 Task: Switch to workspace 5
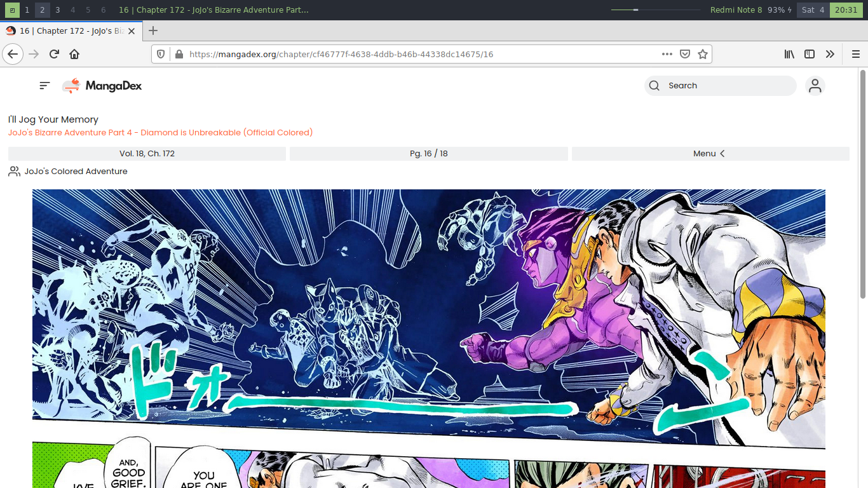pos(88,10)
